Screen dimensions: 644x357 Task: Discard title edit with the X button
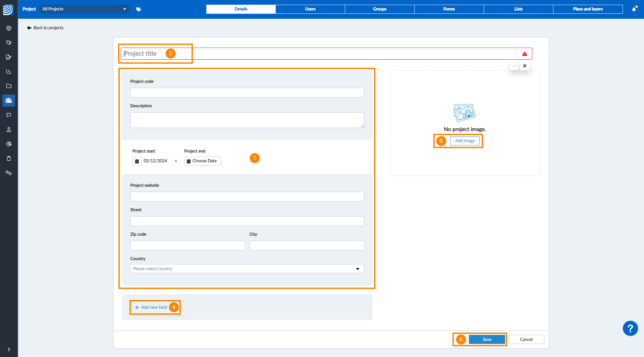(525, 66)
